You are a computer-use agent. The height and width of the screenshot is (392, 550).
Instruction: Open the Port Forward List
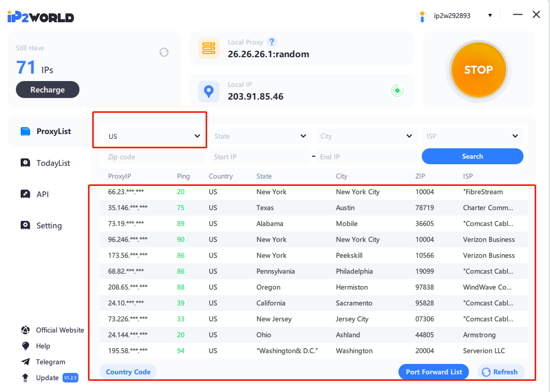[433, 372]
